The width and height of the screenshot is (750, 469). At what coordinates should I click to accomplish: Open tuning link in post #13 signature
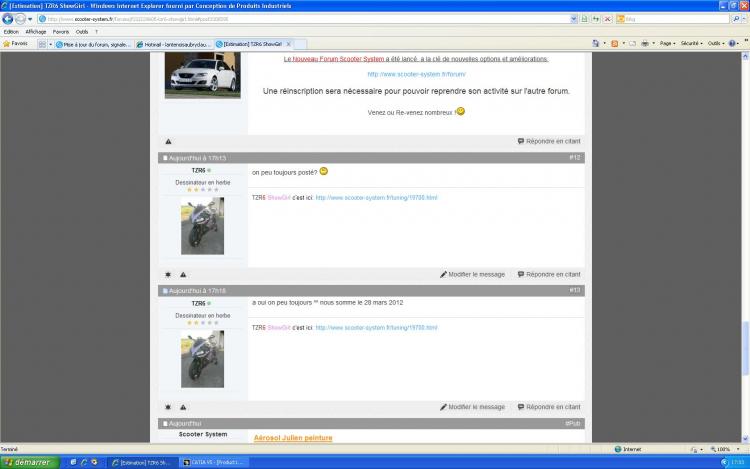(x=376, y=327)
